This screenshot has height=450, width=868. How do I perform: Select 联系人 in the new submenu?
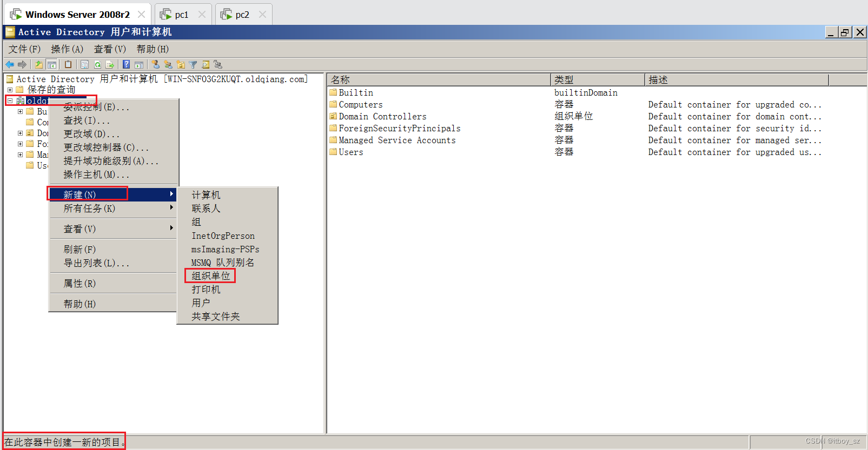[227, 208]
